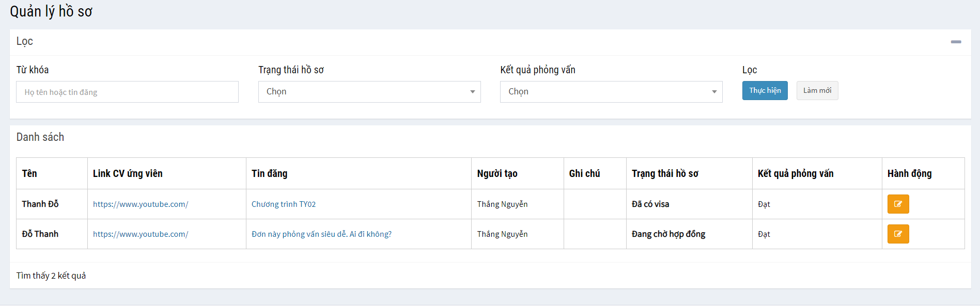Click the Từ khóa search field

[127, 92]
